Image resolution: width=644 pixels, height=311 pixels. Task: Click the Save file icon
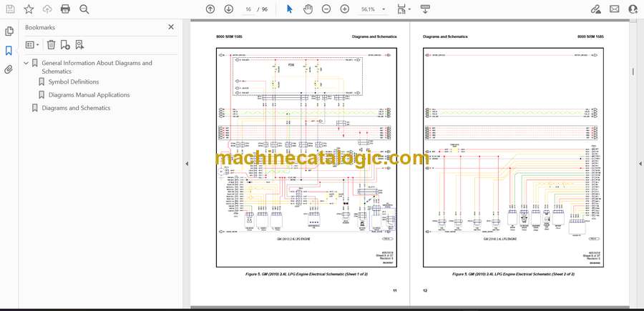(10, 9)
